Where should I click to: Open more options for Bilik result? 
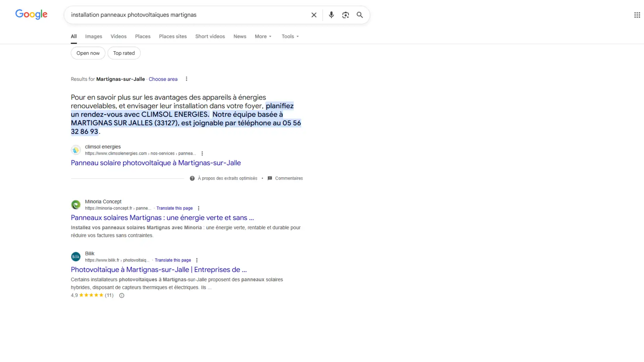pyautogui.click(x=197, y=260)
